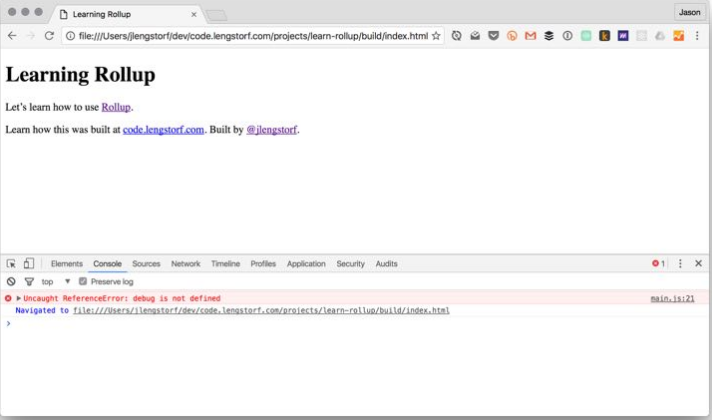Close the DevTools panel
The image size is (712, 420).
698,263
